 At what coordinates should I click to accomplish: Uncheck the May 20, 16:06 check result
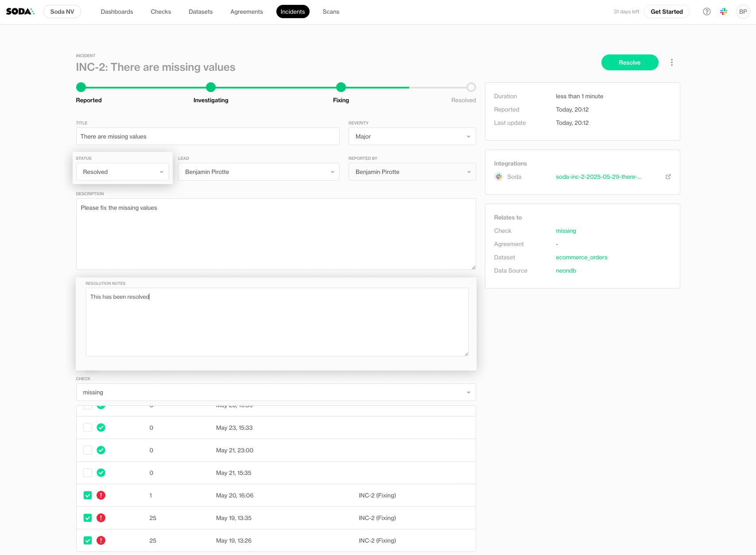[88, 495]
